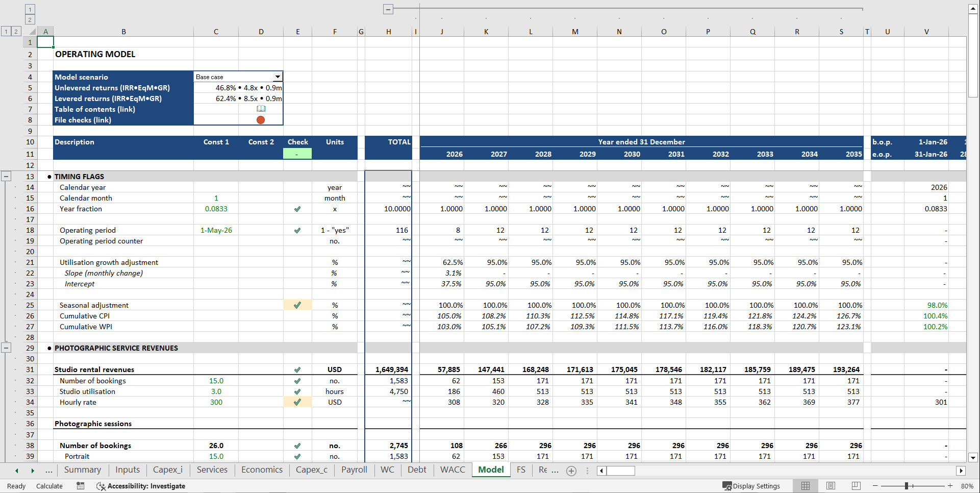980x493 pixels.
Task: Open the table of contents via the book icon
Action: (x=261, y=109)
